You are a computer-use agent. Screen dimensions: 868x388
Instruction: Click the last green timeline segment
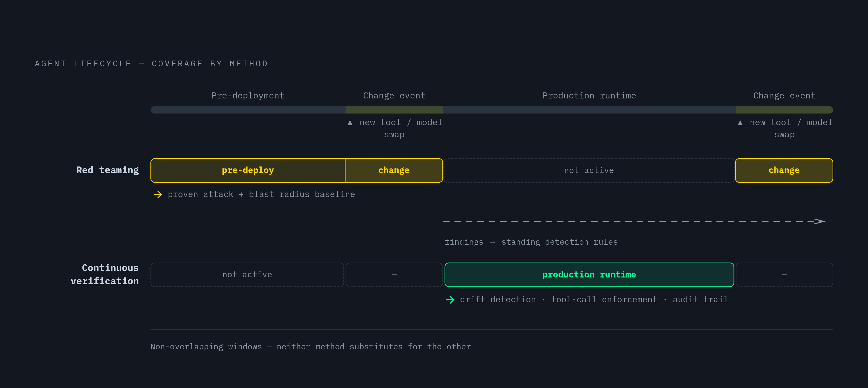coord(784,110)
